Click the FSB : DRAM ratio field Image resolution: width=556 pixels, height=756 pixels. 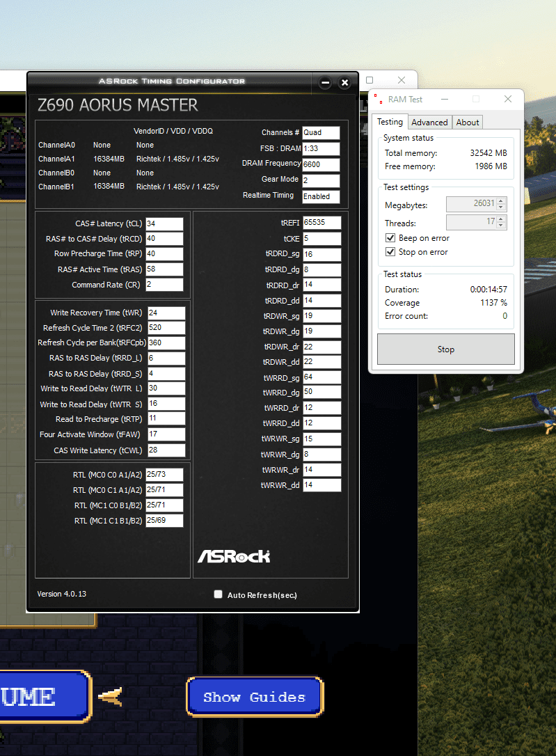321,148
